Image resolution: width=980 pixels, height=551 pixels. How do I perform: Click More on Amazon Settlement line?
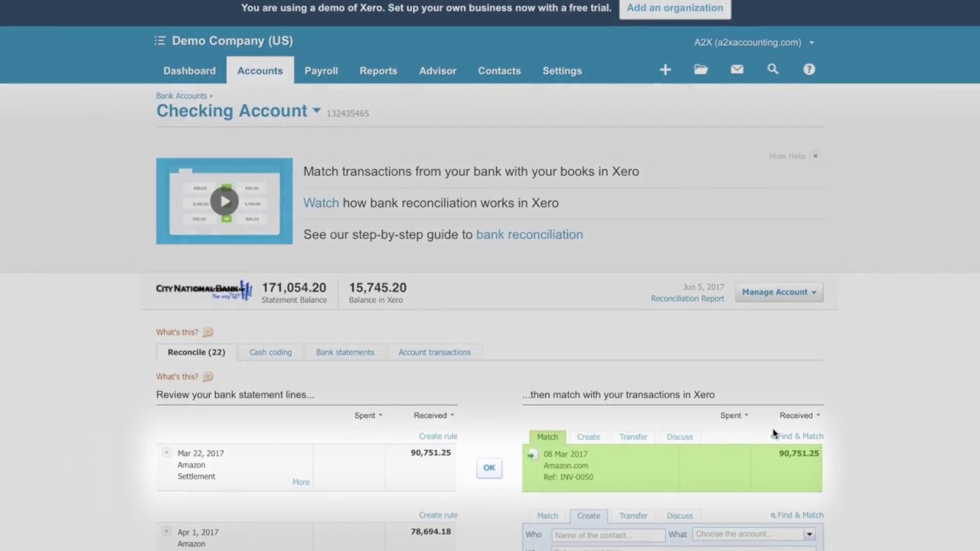(x=301, y=482)
